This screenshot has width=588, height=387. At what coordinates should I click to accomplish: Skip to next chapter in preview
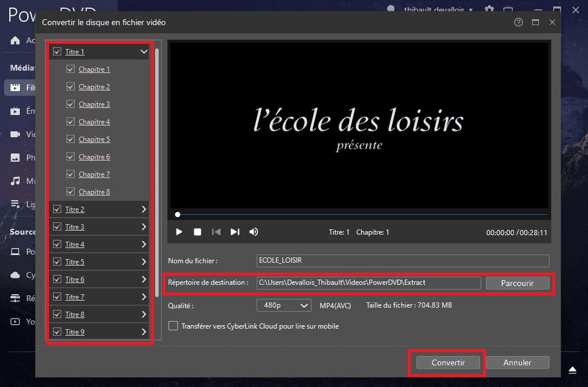click(235, 232)
